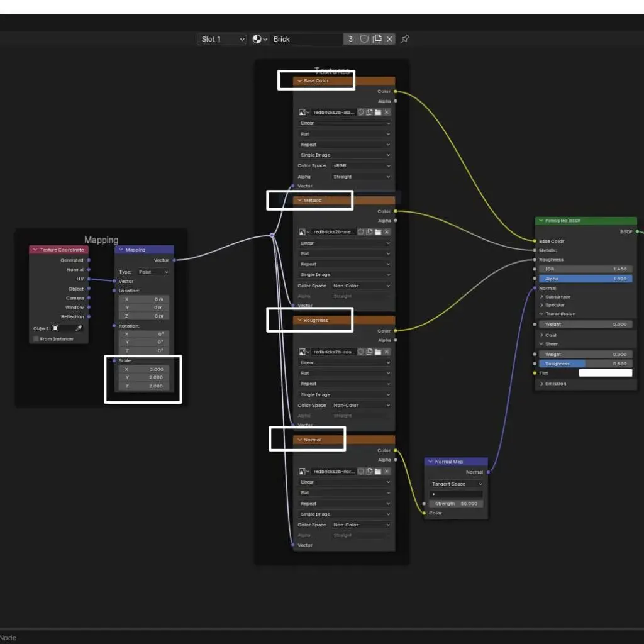The height and width of the screenshot is (644, 644).
Task: Browse images in Roughness node
Action: coord(304,352)
